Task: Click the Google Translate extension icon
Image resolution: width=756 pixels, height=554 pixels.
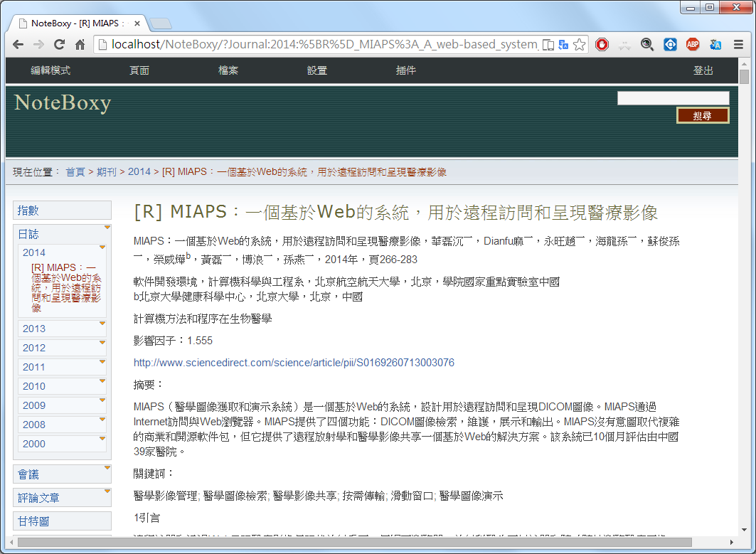Action: pyautogui.click(x=715, y=44)
